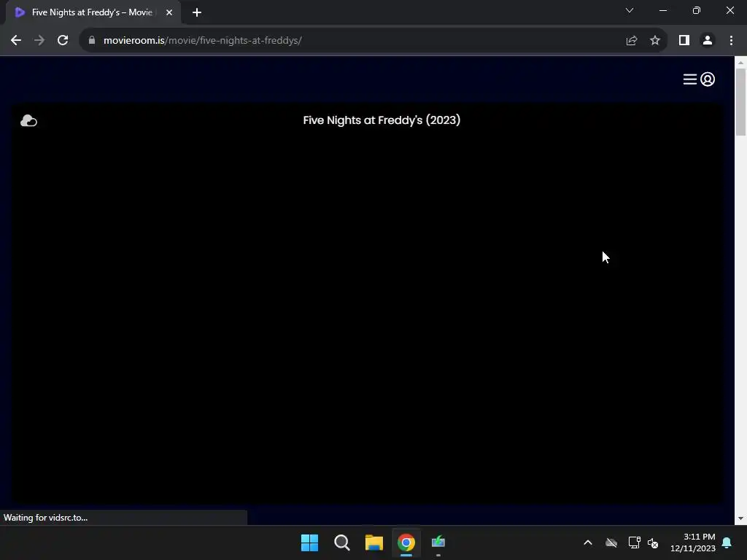Minimize the Chrome window
This screenshot has width=747, height=560.
(x=662, y=10)
